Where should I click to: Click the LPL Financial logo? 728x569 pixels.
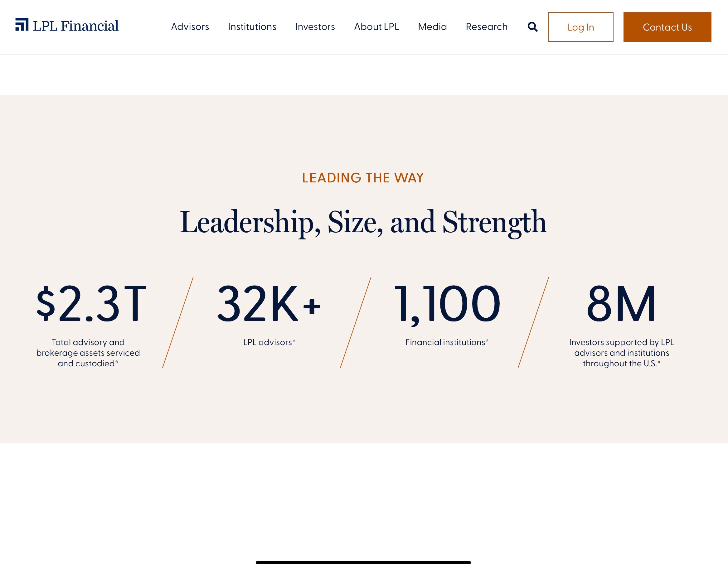67,26
